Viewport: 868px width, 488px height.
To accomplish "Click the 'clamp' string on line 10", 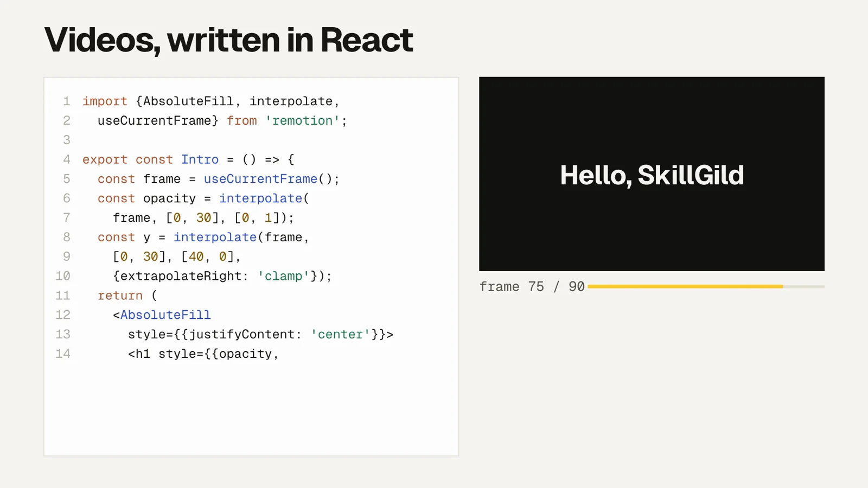I will (x=283, y=276).
